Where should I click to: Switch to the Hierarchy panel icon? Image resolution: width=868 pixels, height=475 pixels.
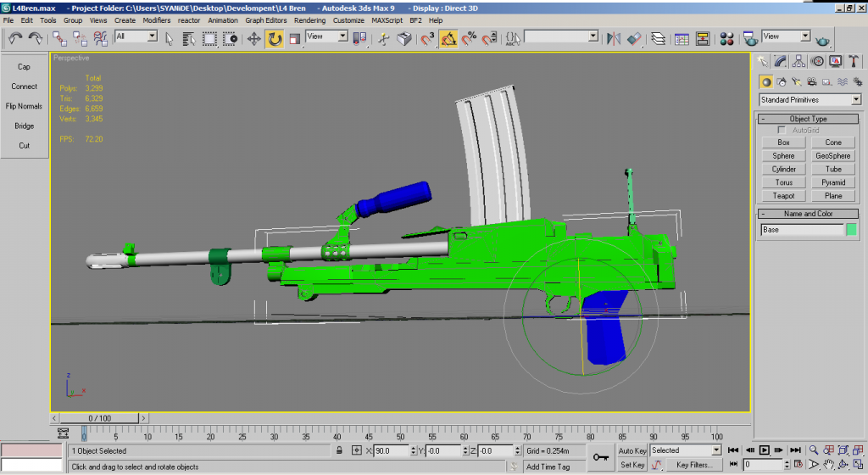click(798, 61)
